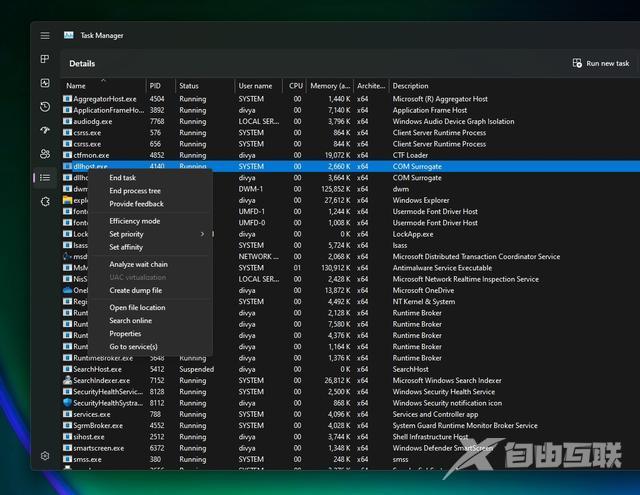Select ctfmon.exe process name
The image size is (640, 495).
[x=91, y=155]
